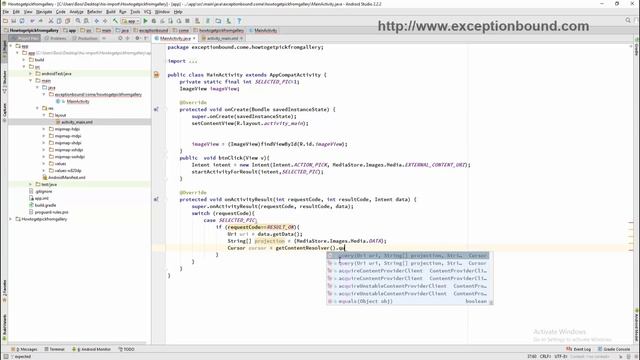Click the Forward navigation arrow icon
Viewport: 640px width, 360px height.
point(105,21)
